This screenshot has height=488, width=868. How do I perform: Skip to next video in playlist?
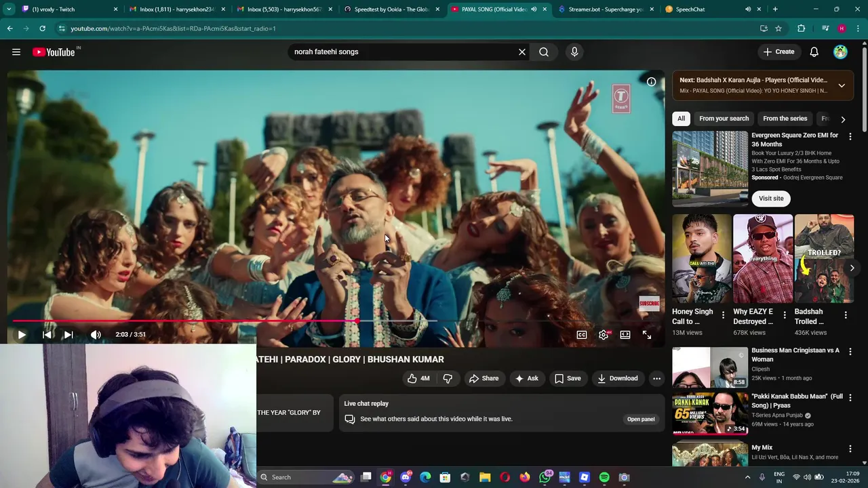tap(68, 334)
